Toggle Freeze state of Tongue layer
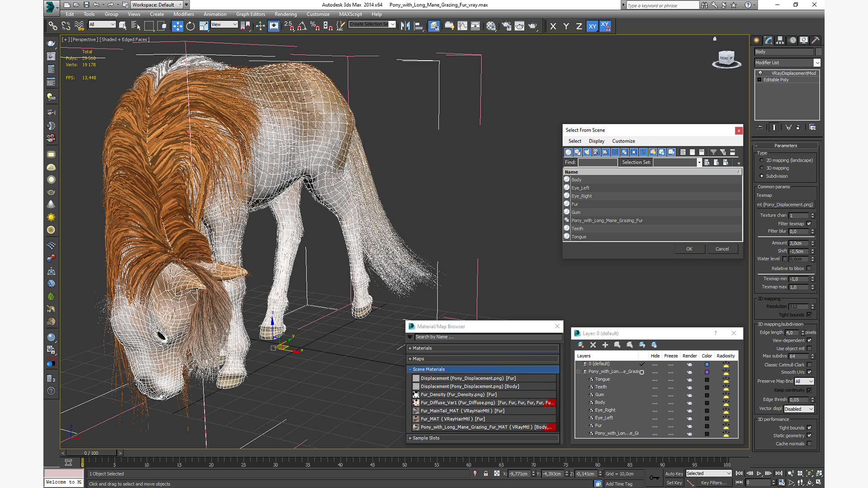 (x=671, y=379)
